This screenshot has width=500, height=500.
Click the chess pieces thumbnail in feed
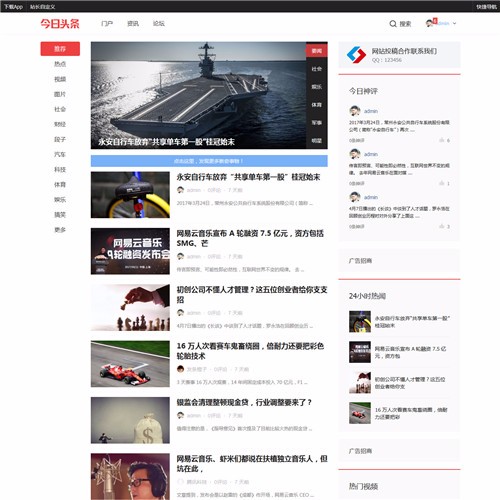pyautogui.click(x=130, y=307)
